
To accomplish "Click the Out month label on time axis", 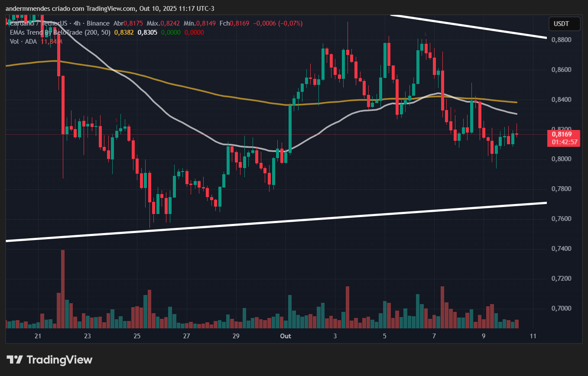I will (x=286, y=336).
